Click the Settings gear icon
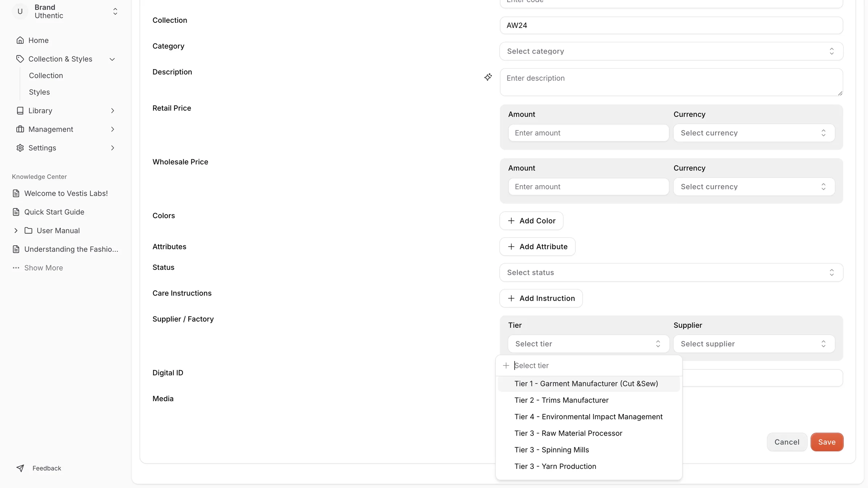Screen dimensions: 868x488 [x=20, y=148]
